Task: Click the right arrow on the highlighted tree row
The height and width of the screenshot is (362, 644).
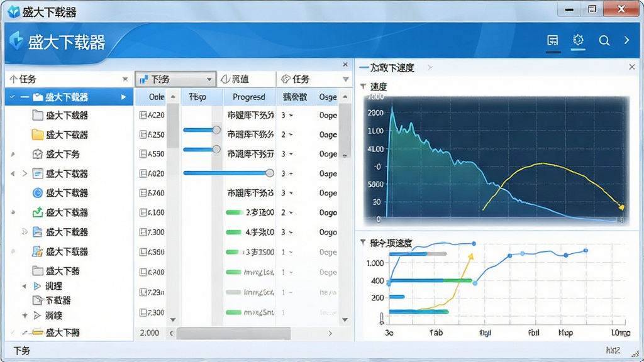Action: point(124,97)
